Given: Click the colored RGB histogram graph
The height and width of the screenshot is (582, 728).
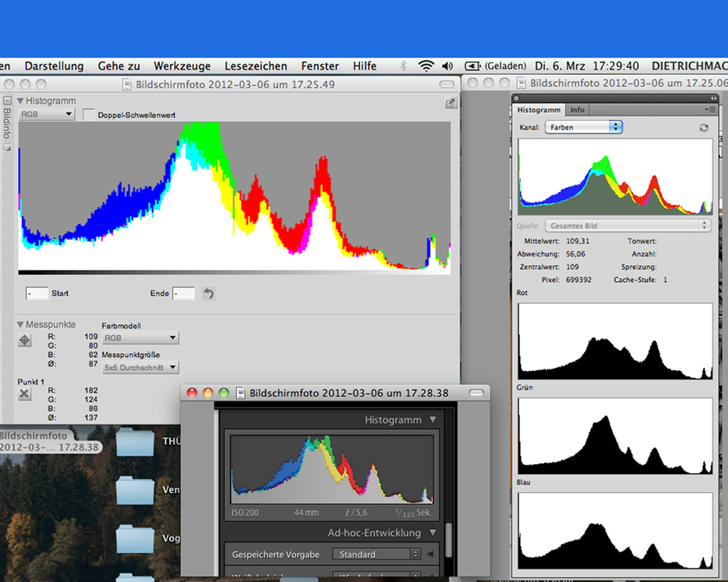Looking at the screenshot, I should 235,195.
